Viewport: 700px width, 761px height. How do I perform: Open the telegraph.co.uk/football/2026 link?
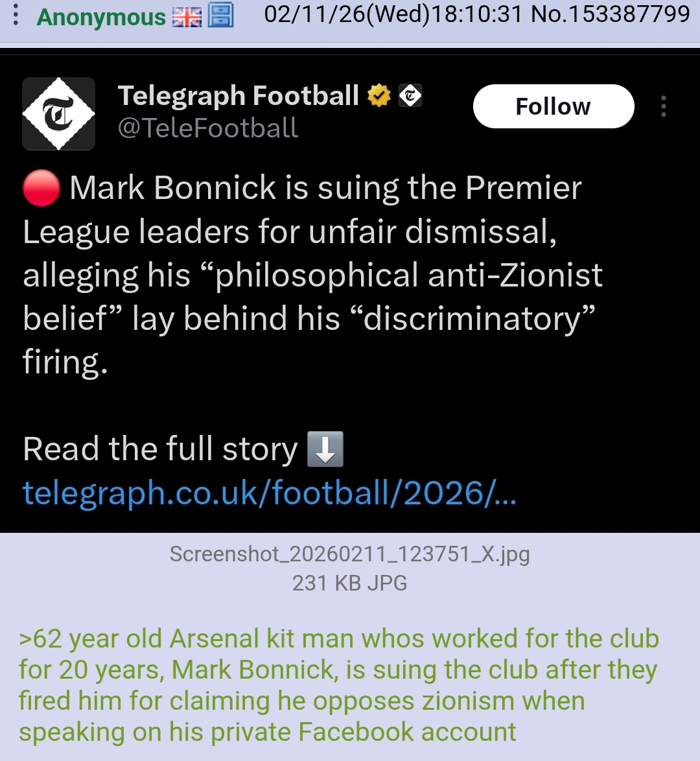coord(269,493)
